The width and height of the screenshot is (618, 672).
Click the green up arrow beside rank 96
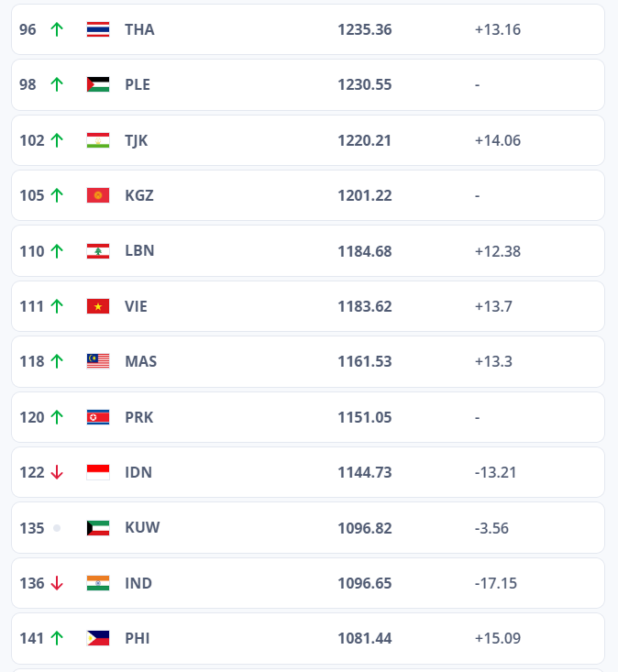click(x=57, y=29)
